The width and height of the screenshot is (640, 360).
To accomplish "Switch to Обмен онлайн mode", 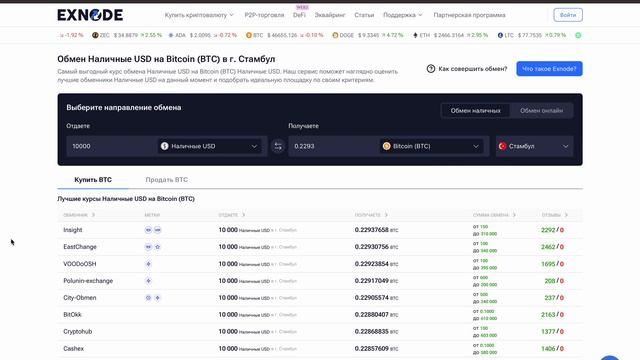I will (x=541, y=111).
